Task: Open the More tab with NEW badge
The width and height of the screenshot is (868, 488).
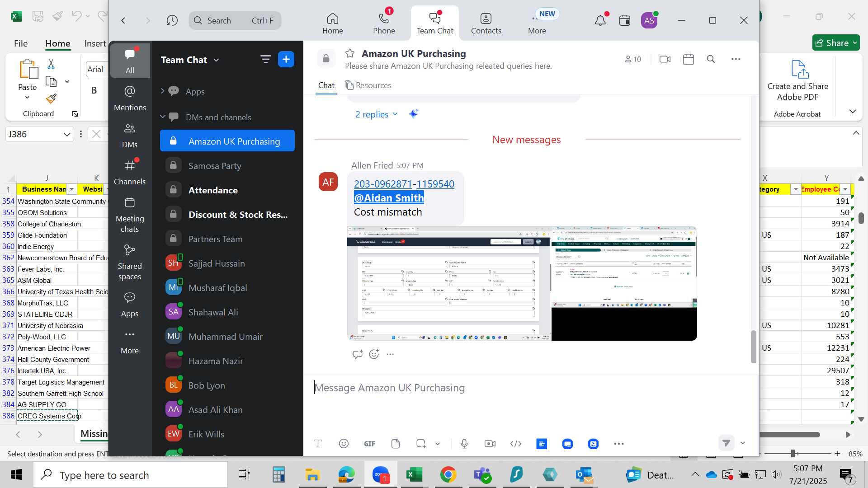Action: pos(537,23)
